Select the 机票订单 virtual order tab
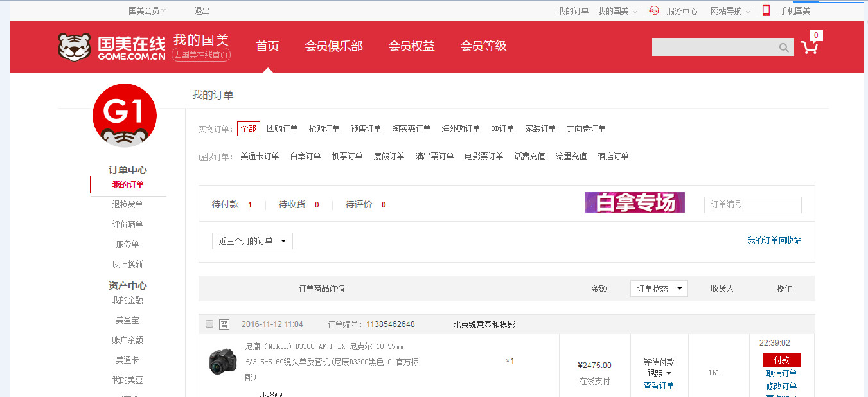Viewport: 868px width, 397px height. pyautogui.click(x=348, y=156)
